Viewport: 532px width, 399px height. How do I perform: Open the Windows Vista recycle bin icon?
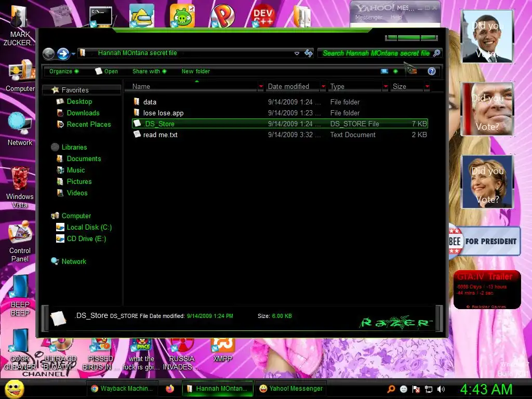tap(20, 187)
